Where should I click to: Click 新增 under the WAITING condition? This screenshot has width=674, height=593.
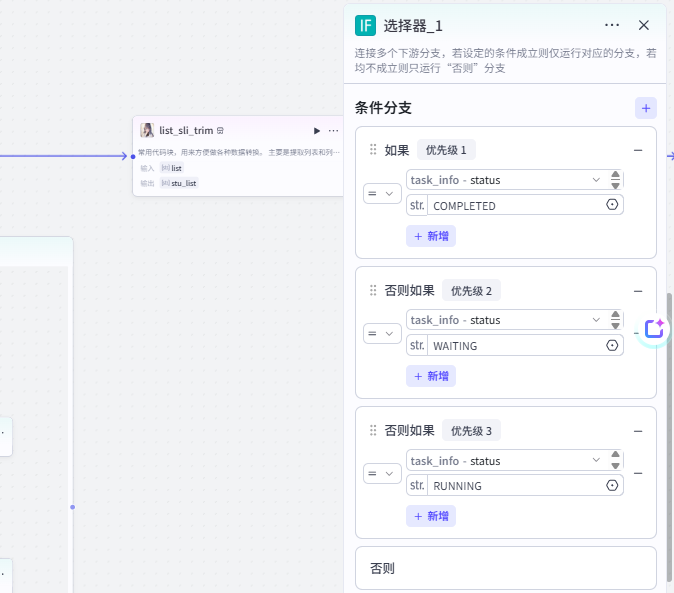[430, 376]
